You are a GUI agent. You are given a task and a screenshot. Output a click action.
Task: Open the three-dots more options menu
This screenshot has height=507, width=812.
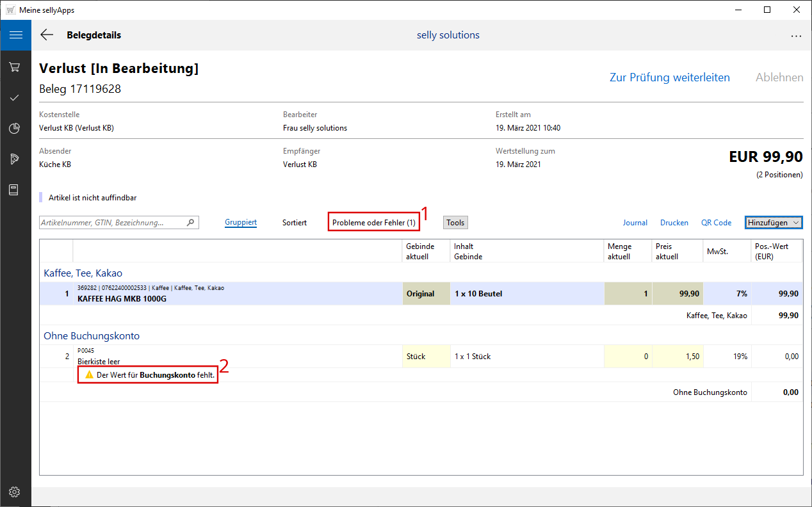tap(796, 36)
